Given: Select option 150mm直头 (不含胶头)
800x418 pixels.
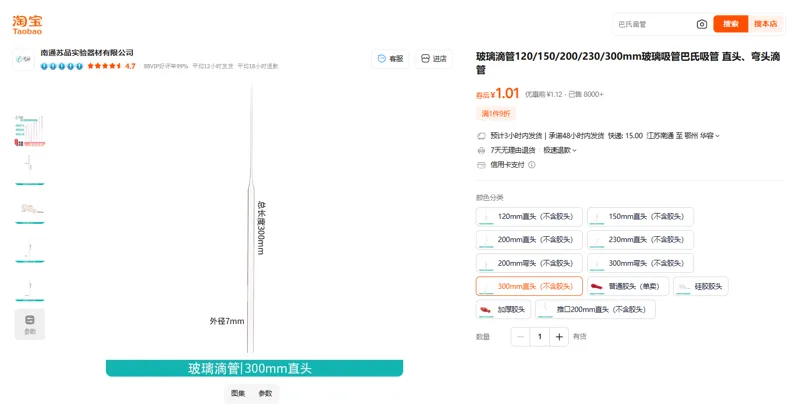Looking at the screenshot, I should click(x=640, y=216).
